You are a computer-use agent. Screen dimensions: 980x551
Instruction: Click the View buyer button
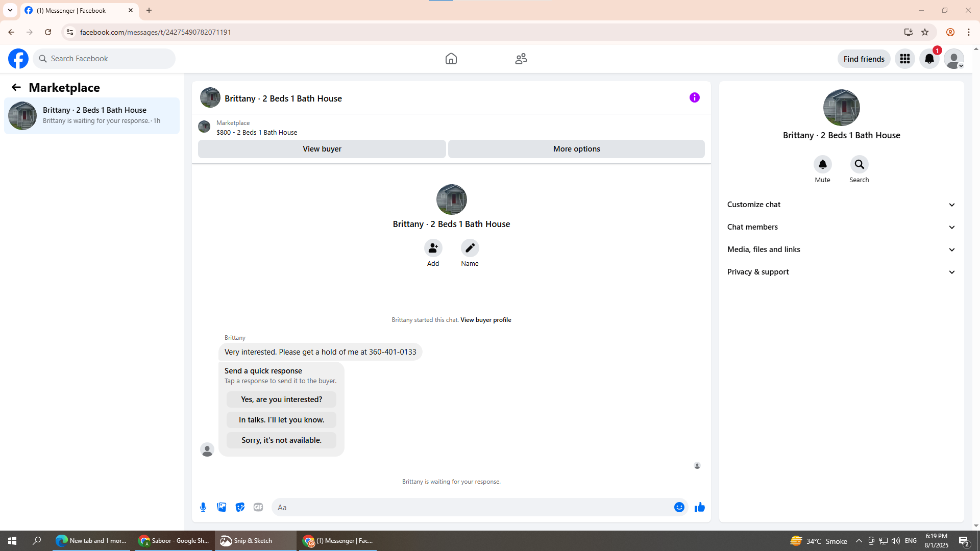pos(322,149)
